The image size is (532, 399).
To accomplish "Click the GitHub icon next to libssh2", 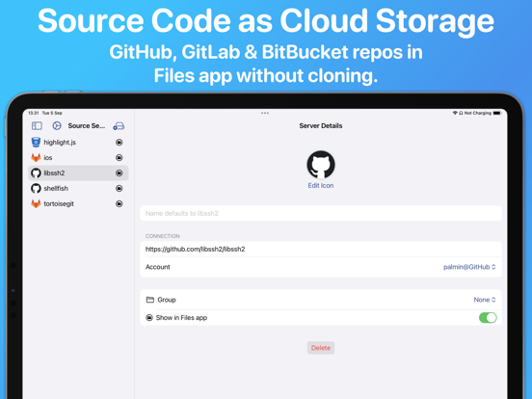I will [x=36, y=173].
